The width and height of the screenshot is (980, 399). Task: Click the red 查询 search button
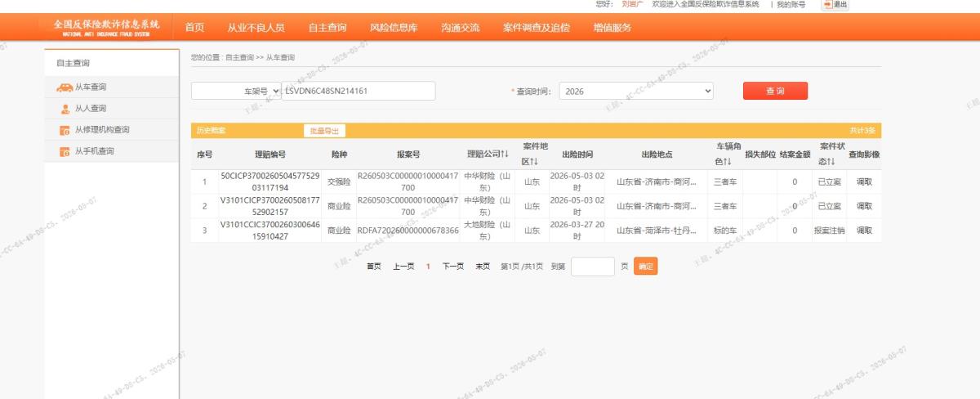click(x=775, y=91)
